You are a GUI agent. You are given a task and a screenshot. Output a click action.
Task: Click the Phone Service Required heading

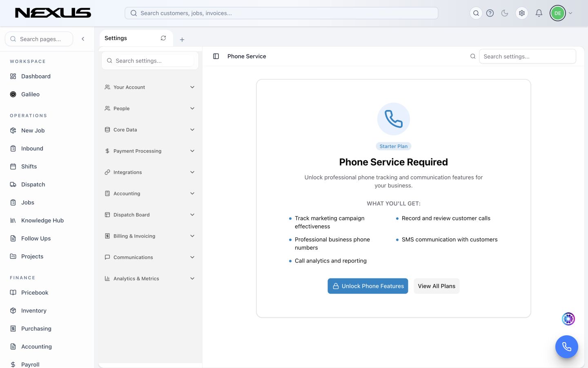pos(394,162)
